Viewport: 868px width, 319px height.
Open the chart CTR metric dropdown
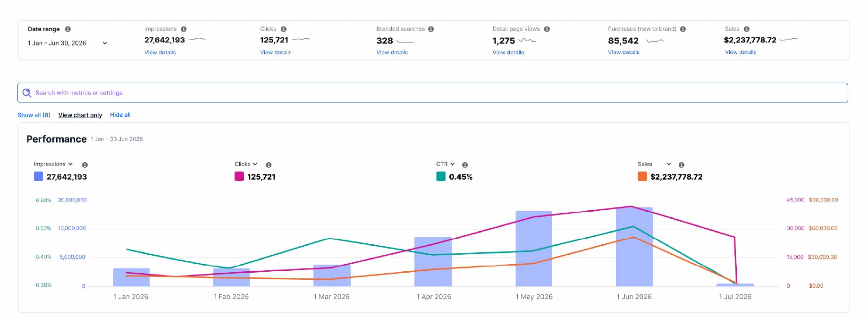[446, 164]
